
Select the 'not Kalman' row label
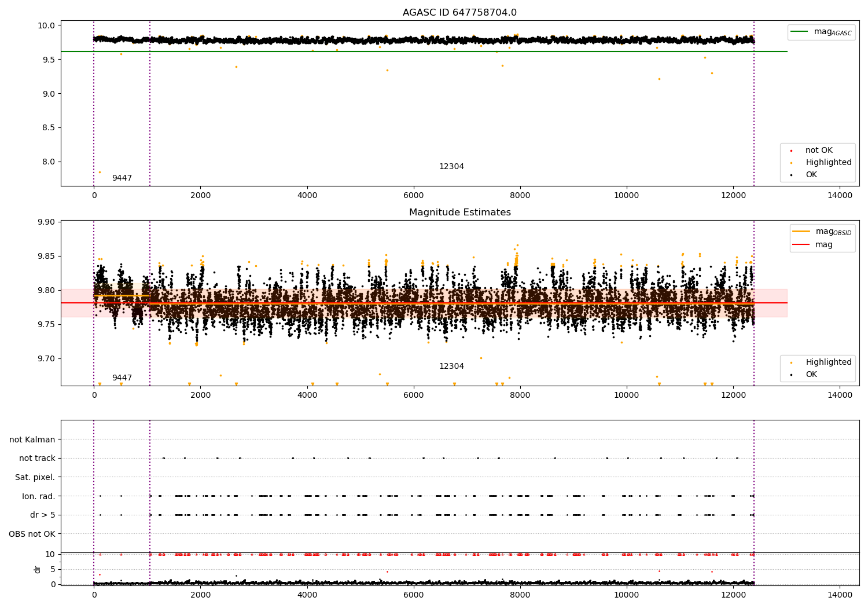tap(32, 439)
